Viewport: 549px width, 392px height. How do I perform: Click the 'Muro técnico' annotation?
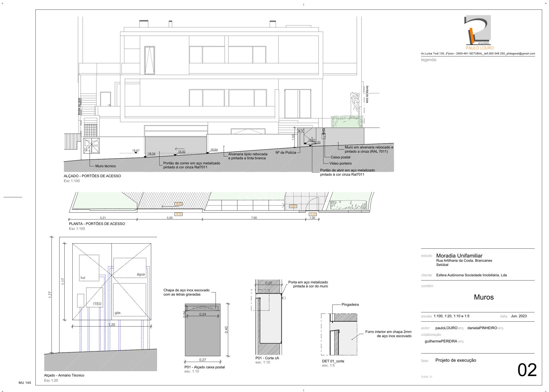106,166
